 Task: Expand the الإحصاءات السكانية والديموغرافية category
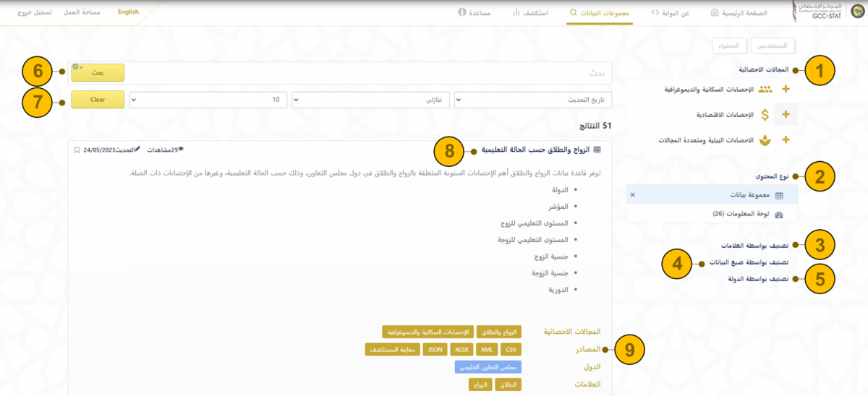click(786, 90)
